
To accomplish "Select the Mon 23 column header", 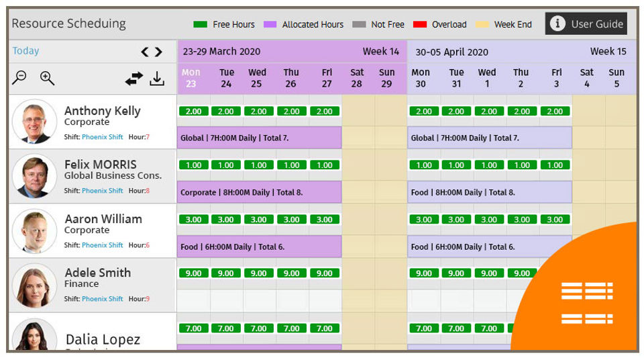I will 191,78.
